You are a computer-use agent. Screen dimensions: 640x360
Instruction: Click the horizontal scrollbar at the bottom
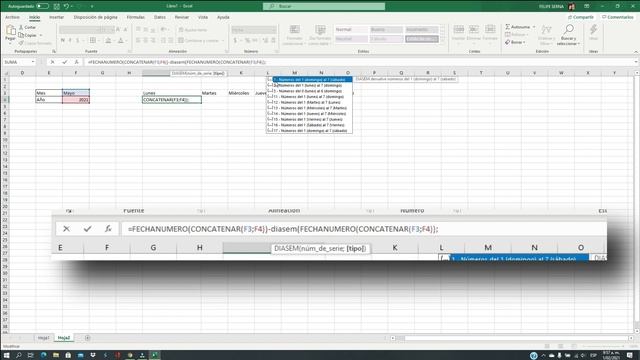511,338
